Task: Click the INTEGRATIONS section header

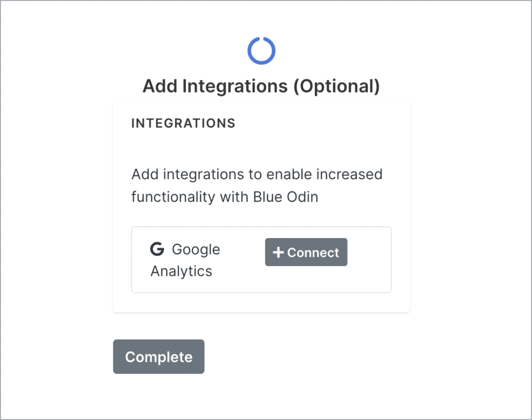Action: click(x=183, y=123)
